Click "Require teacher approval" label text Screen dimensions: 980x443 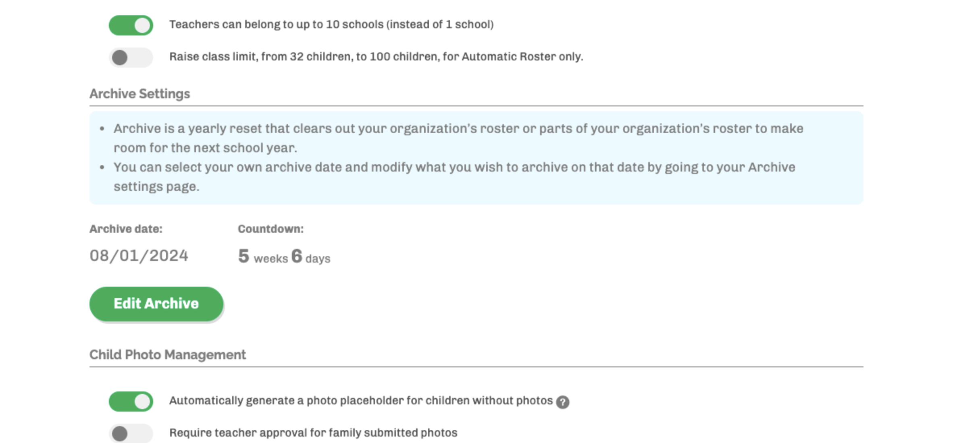coord(313,433)
